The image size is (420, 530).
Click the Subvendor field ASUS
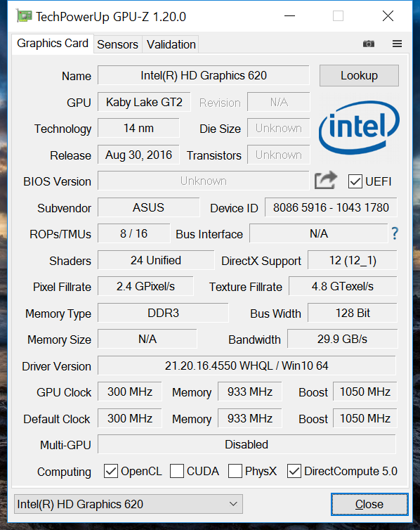click(x=149, y=207)
